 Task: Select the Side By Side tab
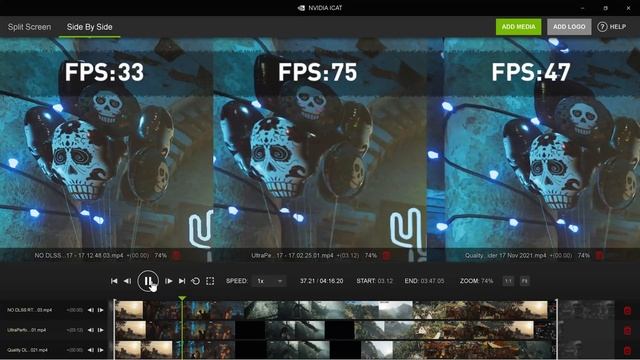click(x=89, y=27)
